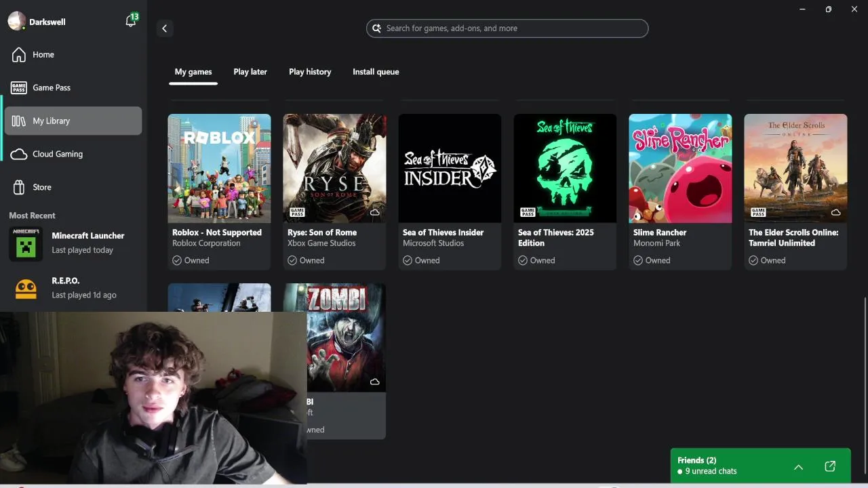Open R.E.P.O. from Most Recent
Viewport: 868px width, 488px height.
click(x=73, y=288)
